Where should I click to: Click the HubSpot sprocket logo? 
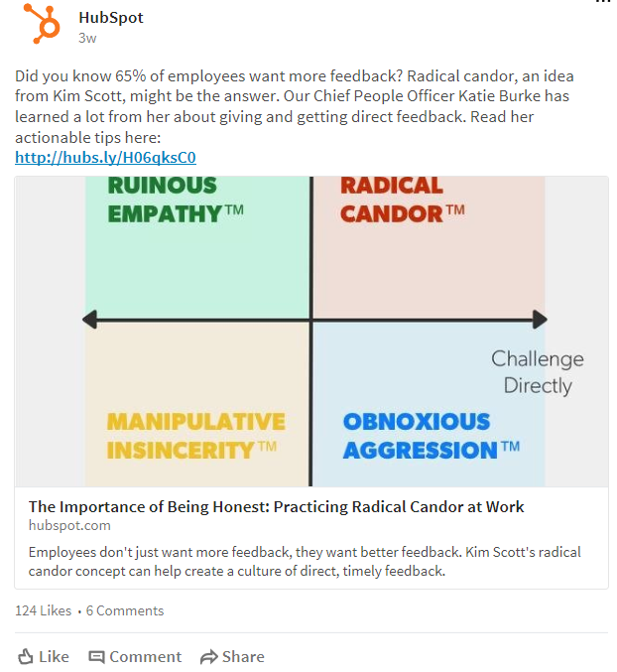tap(42, 23)
